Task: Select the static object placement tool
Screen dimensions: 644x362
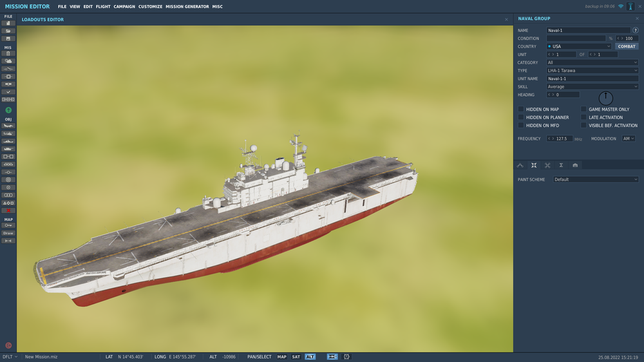Action: (x=8, y=157)
